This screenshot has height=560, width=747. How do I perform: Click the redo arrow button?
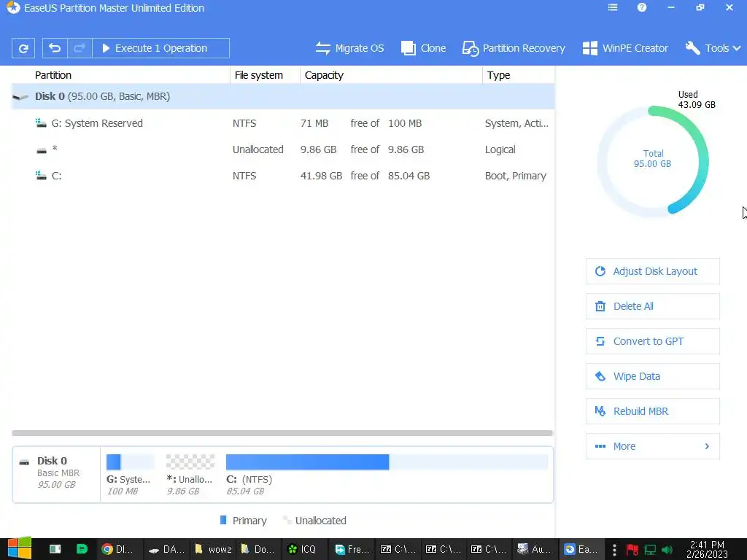[80, 48]
